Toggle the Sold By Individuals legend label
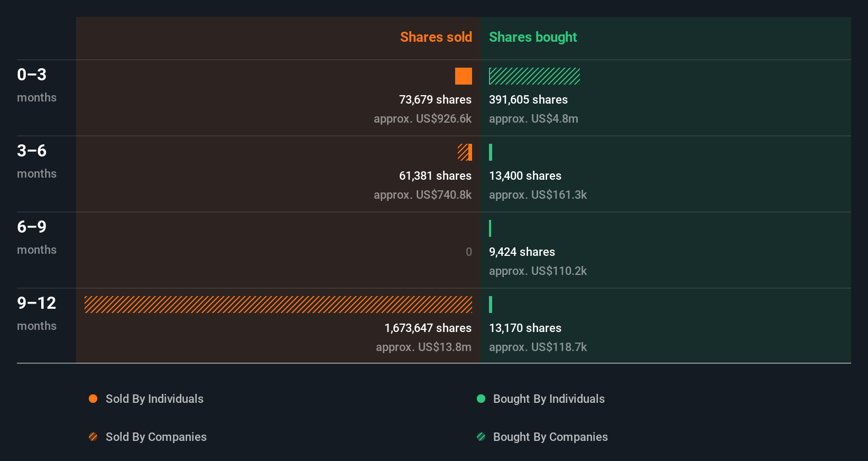Screen dimensions: 868x461 154,399
